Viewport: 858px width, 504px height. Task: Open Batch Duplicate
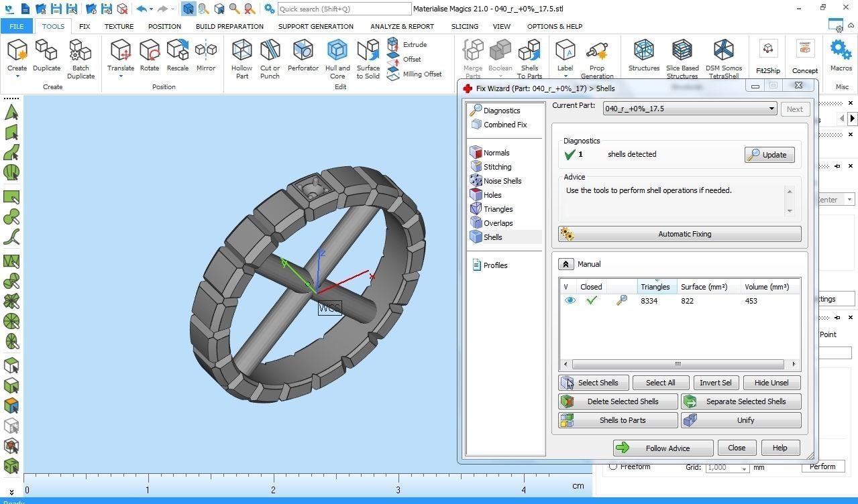[81, 59]
